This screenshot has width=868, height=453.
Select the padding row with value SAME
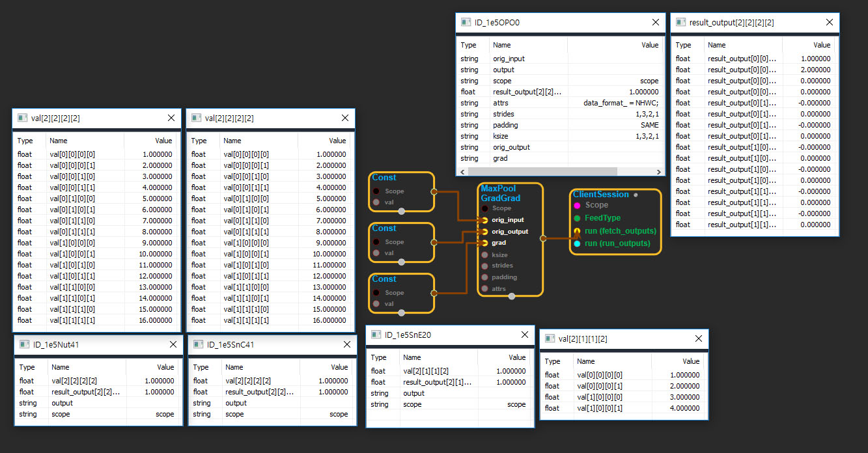(x=560, y=125)
